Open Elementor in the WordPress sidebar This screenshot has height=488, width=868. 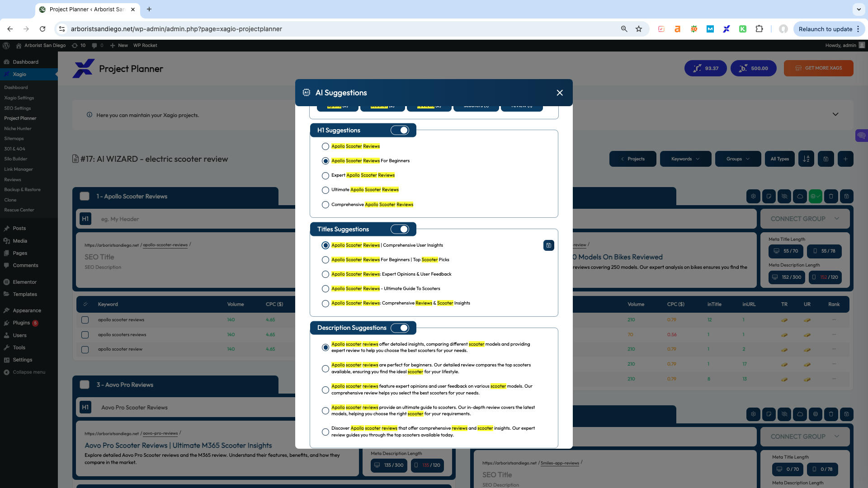[x=24, y=282]
